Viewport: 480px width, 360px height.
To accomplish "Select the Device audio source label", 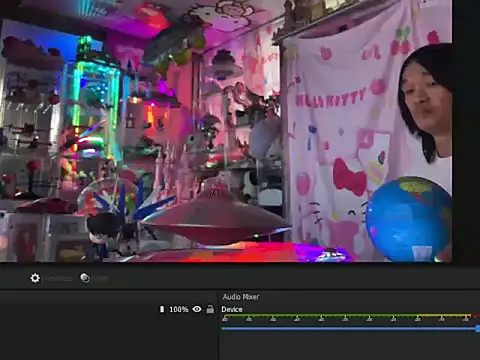I will click(232, 309).
